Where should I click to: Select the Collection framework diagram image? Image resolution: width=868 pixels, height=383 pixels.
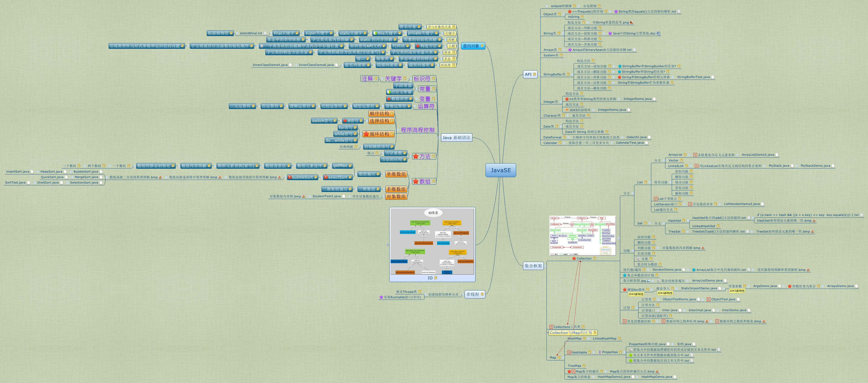click(583, 235)
